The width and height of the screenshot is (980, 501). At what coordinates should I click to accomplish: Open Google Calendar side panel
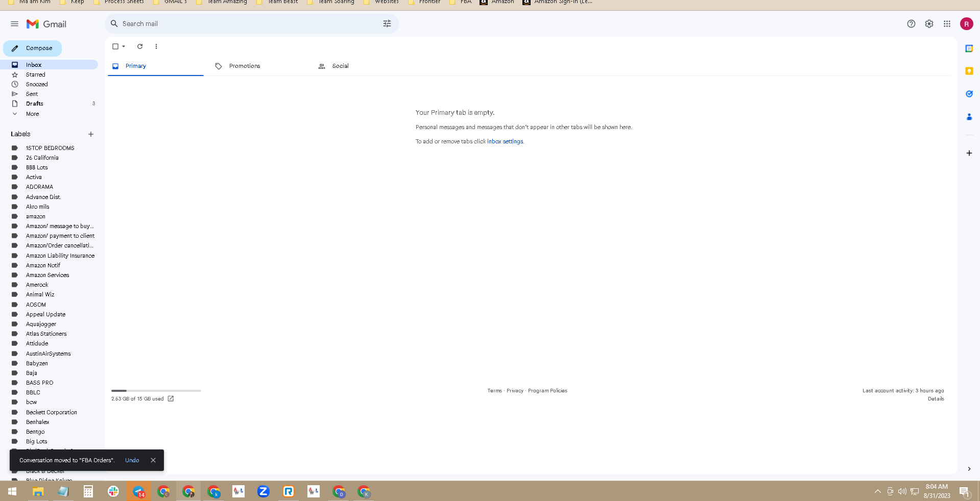coord(969,48)
